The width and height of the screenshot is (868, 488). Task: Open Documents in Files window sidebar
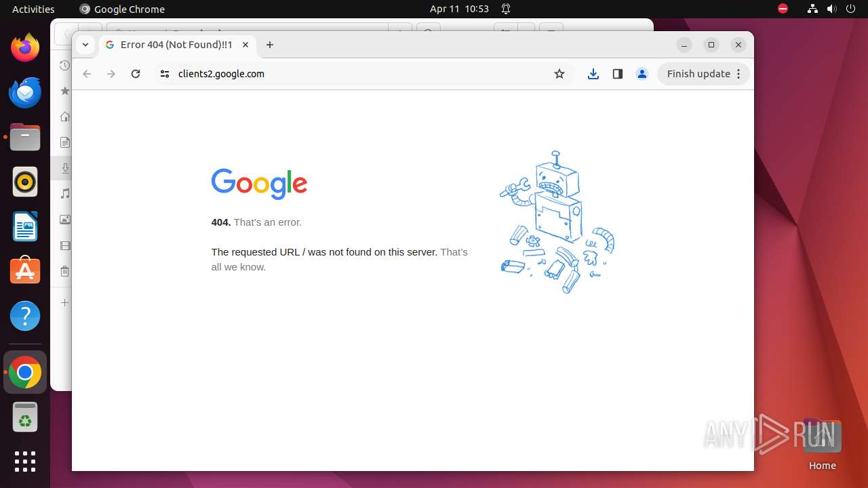(x=65, y=142)
